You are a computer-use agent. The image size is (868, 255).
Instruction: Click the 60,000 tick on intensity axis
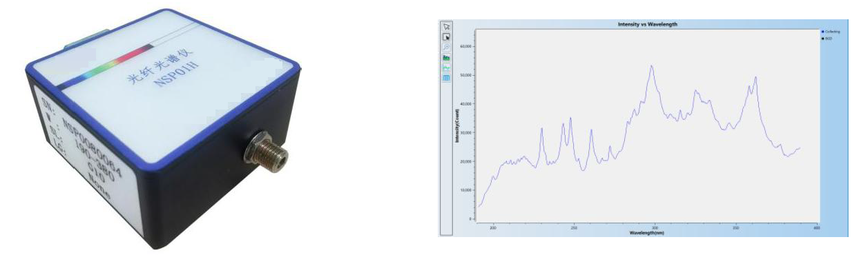[x=465, y=46]
